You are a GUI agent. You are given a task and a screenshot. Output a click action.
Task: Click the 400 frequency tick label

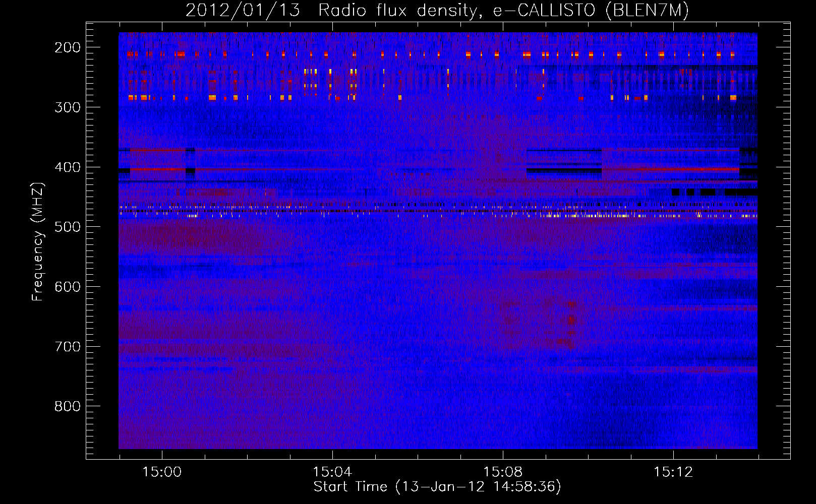tap(68, 167)
